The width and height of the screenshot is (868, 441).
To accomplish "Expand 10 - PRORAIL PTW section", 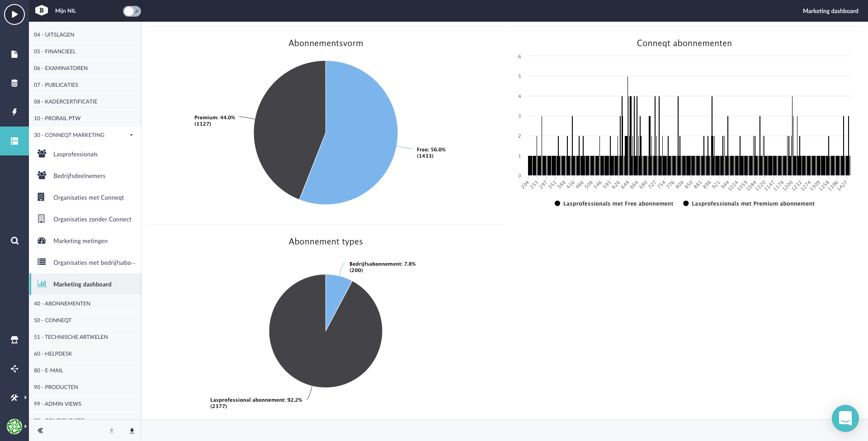I will (x=85, y=118).
